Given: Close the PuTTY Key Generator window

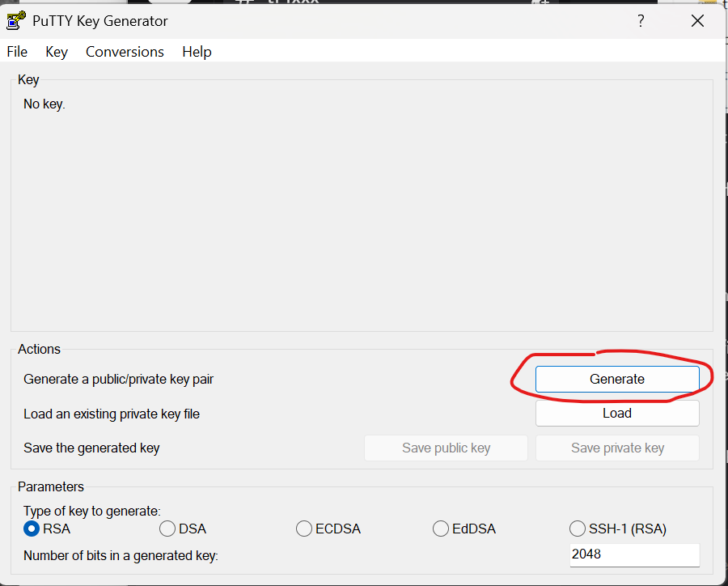Looking at the screenshot, I should 697,21.
